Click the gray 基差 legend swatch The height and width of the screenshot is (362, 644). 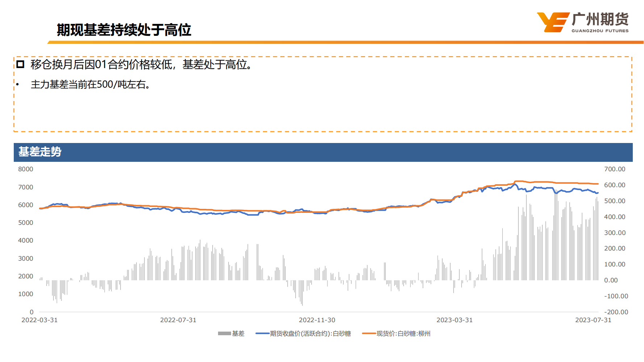224,333
